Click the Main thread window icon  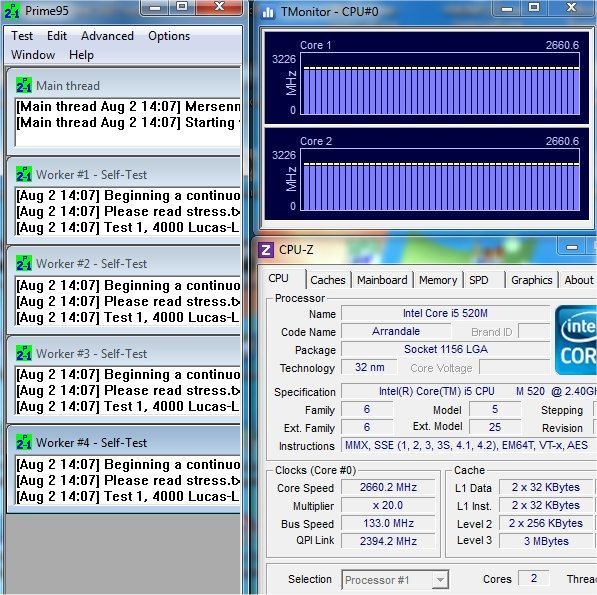tap(24, 85)
